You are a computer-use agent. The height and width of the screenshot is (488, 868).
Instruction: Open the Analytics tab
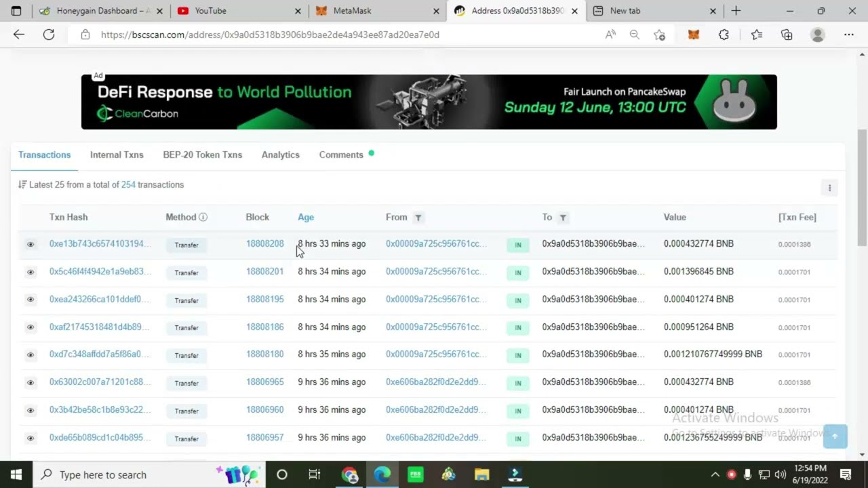pos(280,155)
